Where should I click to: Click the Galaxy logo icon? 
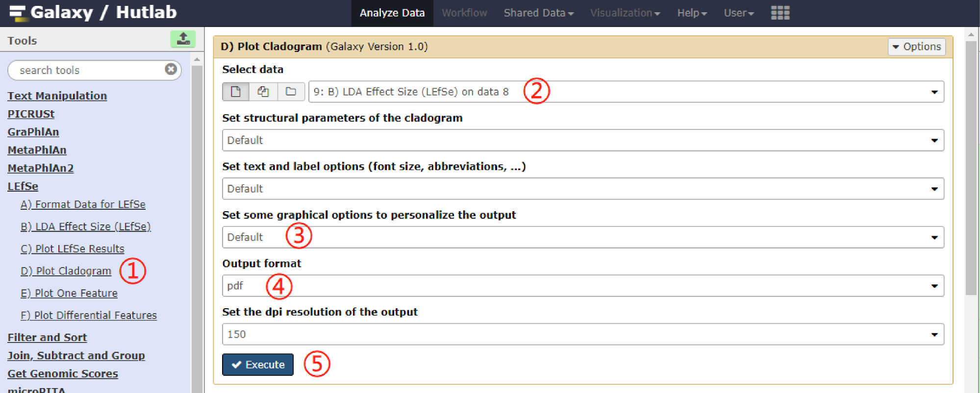[x=18, y=13]
